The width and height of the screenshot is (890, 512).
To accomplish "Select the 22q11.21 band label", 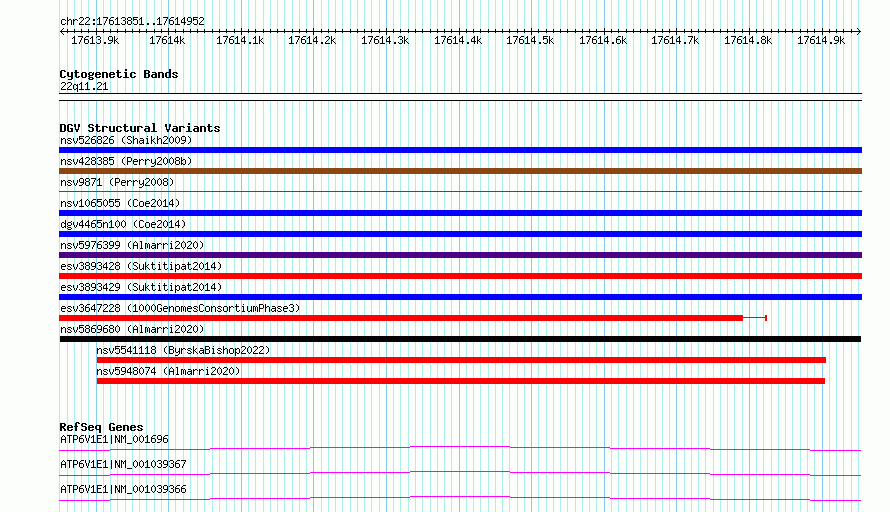I will (x=84, y=86).
